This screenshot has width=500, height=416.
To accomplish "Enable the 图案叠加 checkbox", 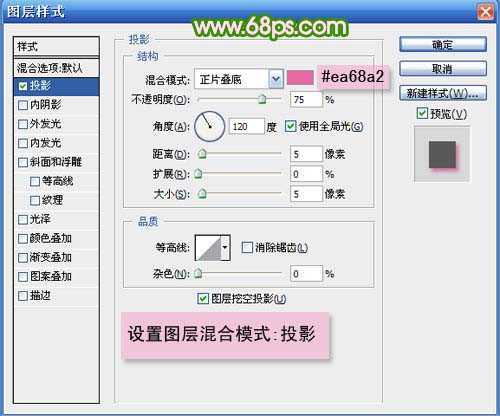I will tap(23, 277).
